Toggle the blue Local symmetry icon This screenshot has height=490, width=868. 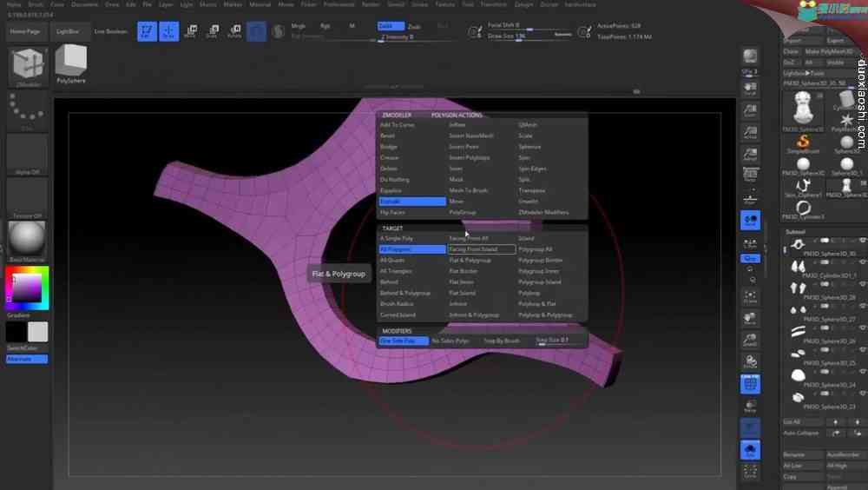click(750, 220)
